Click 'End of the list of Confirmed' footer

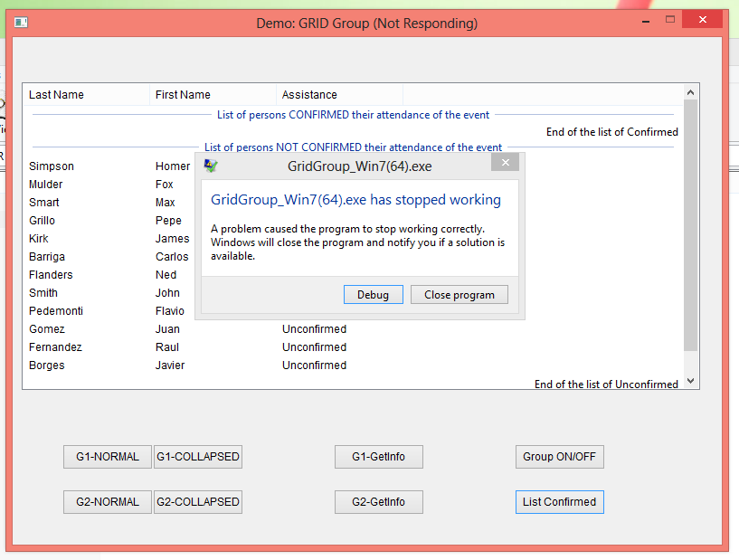coord(612,132)
